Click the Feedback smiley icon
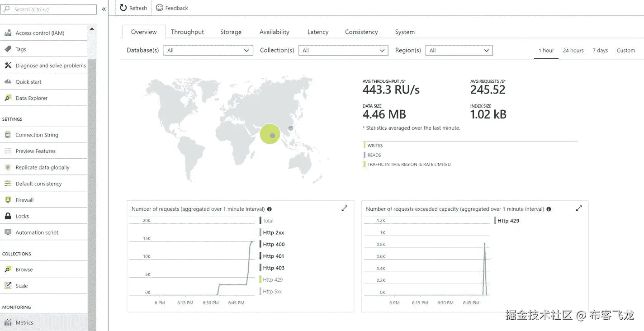Viewport: 644px width, 331px height. coord(159,8)
